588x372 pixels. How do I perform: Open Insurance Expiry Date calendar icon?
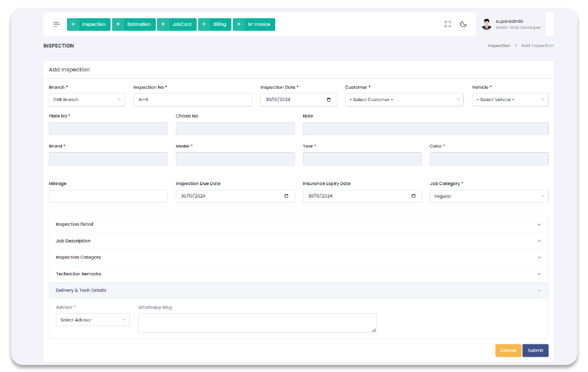(x=413, y=196)
